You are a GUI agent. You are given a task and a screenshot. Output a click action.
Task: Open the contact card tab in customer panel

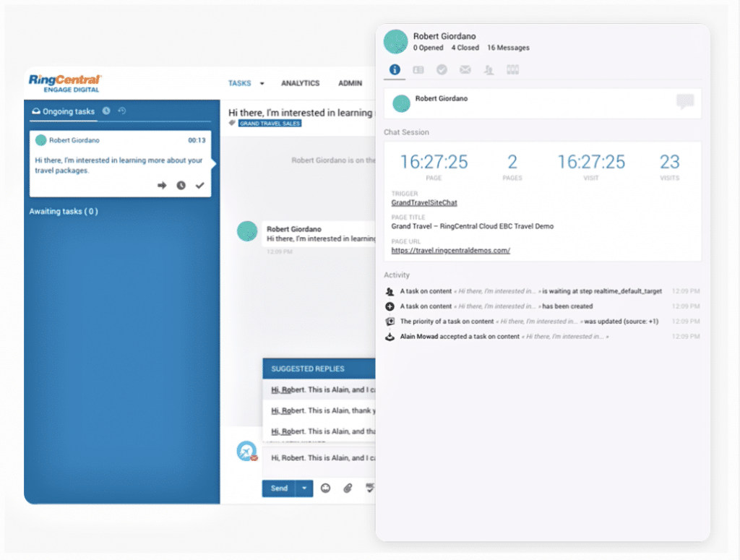(x=418, y=70)
